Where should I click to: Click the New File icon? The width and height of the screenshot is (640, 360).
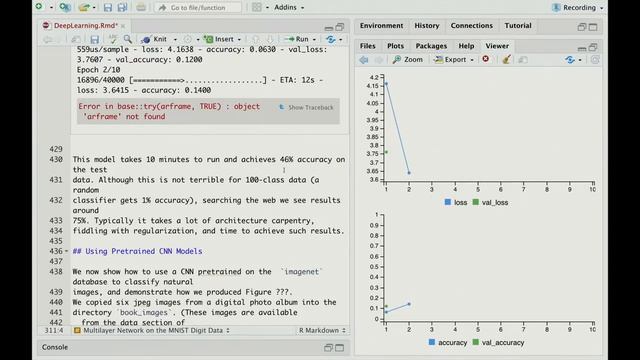(39, 7)
